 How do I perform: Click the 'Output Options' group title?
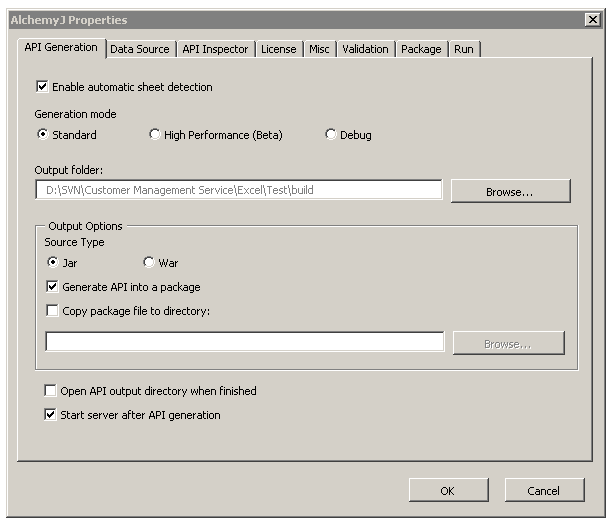[85, 226]
